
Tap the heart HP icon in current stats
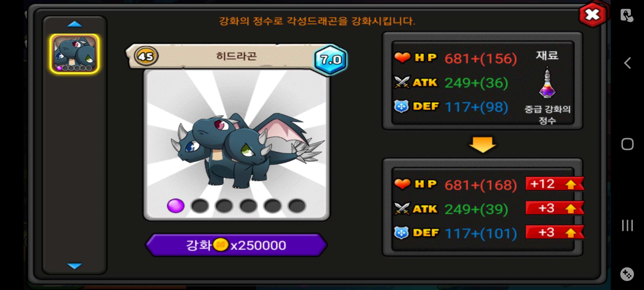coord(402,57)
